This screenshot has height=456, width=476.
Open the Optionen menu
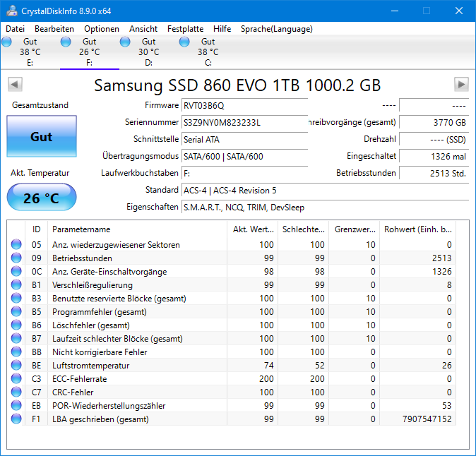click(x=102, y=29)
